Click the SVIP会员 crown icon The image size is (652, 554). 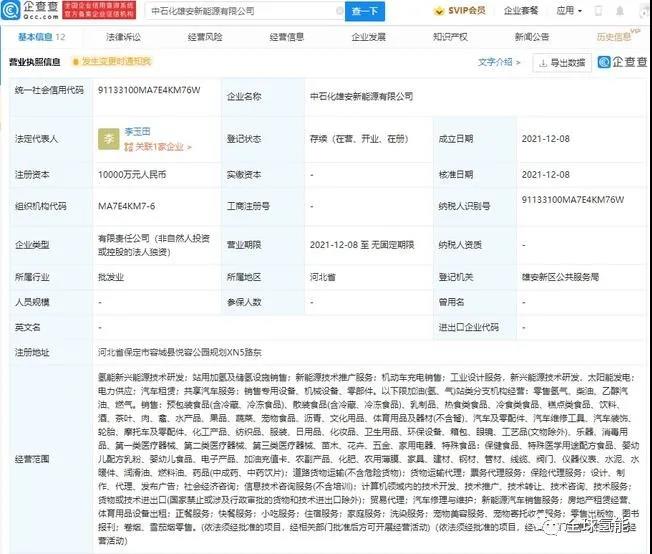(x=438, y=11)
